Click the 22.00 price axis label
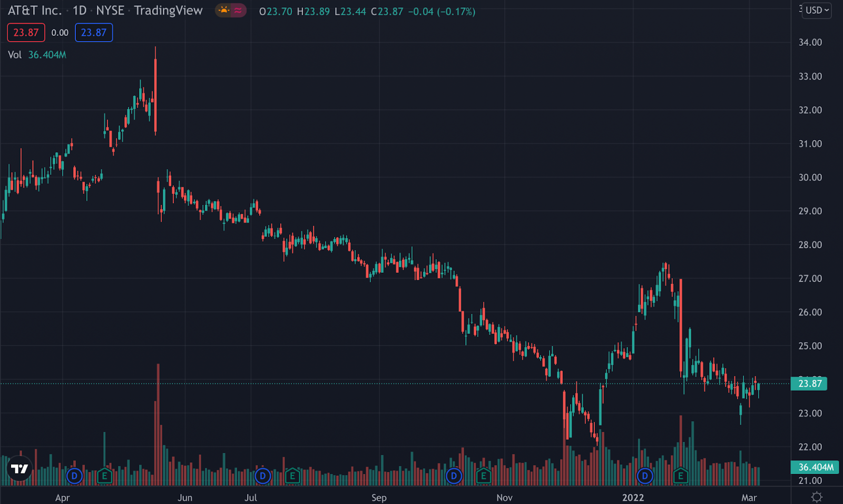The image size is (843, 504). [x=810, y=447]
